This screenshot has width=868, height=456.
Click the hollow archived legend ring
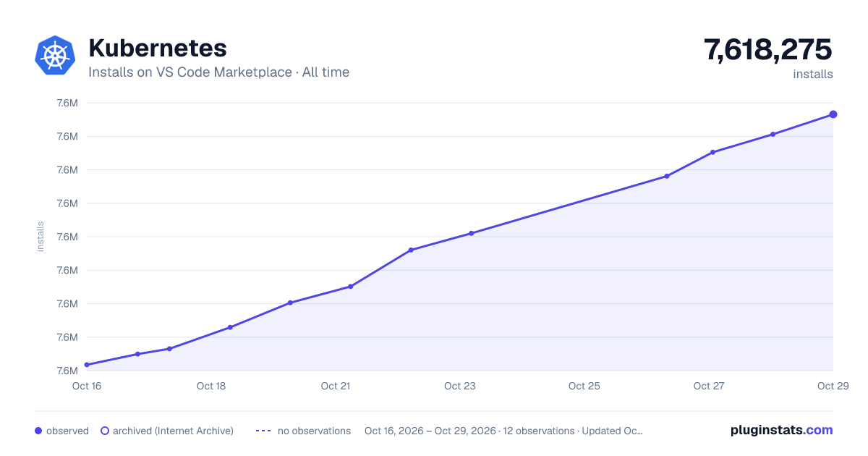pos(104,431)
